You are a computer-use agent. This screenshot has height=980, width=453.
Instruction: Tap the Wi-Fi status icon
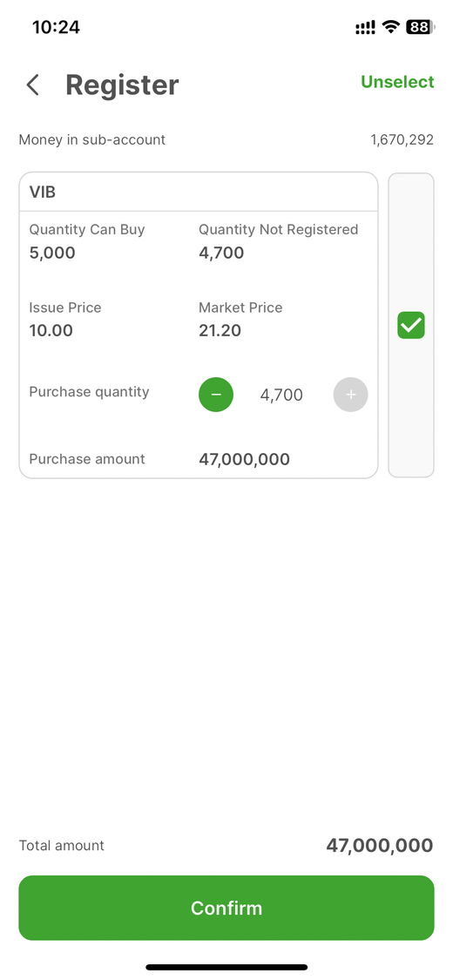(391, 27)
